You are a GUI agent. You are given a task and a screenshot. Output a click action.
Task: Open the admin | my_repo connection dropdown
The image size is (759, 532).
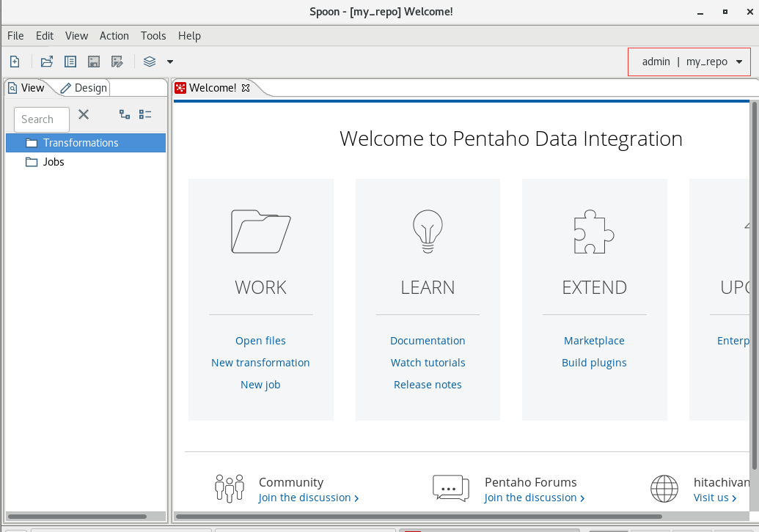689,62
